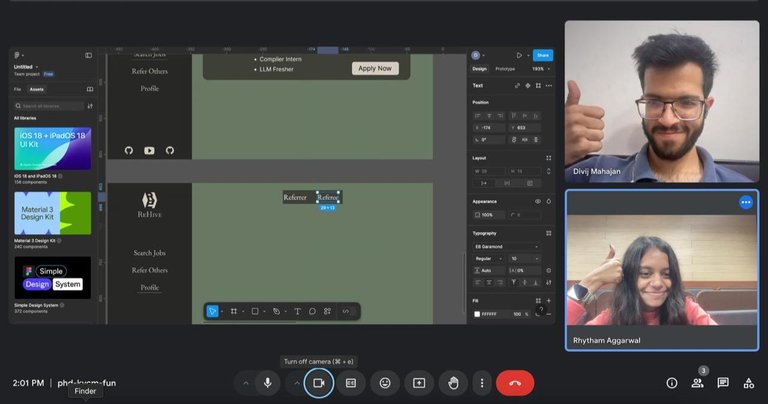Switch to the File tab
The height and width of the screenshot is (404, 768).
pos(17,89)
